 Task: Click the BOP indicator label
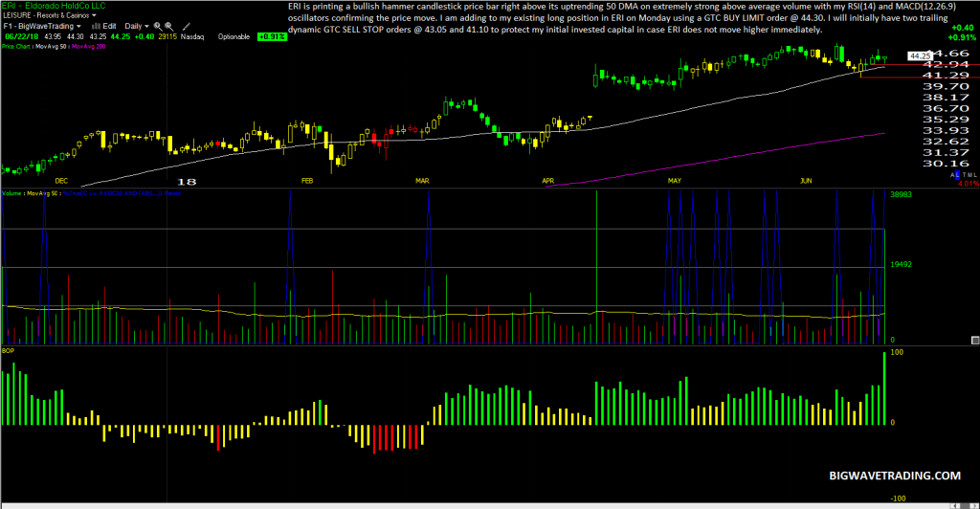click(x=8, y=350)
